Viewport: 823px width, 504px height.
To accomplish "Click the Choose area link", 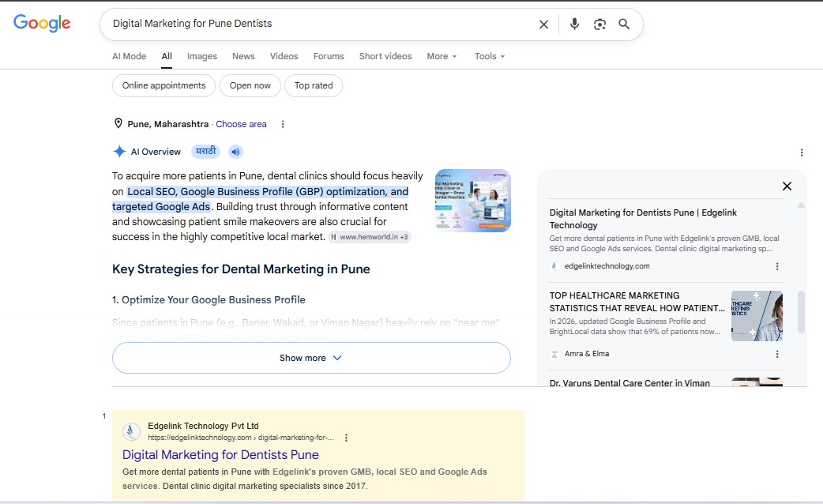I will 242,125.
